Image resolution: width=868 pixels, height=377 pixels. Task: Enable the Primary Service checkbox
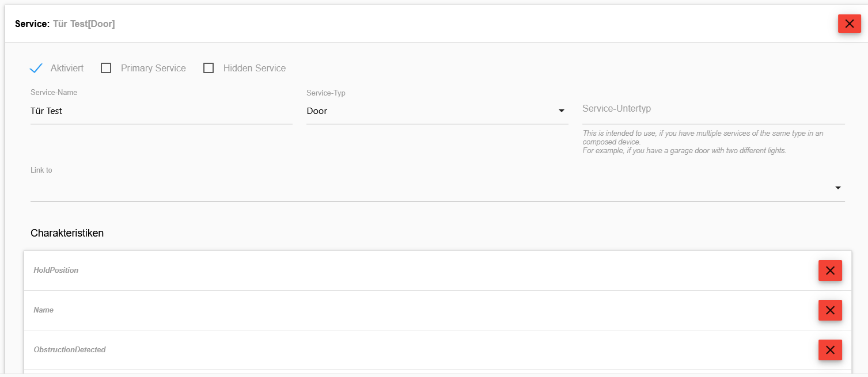coord(106,68)
